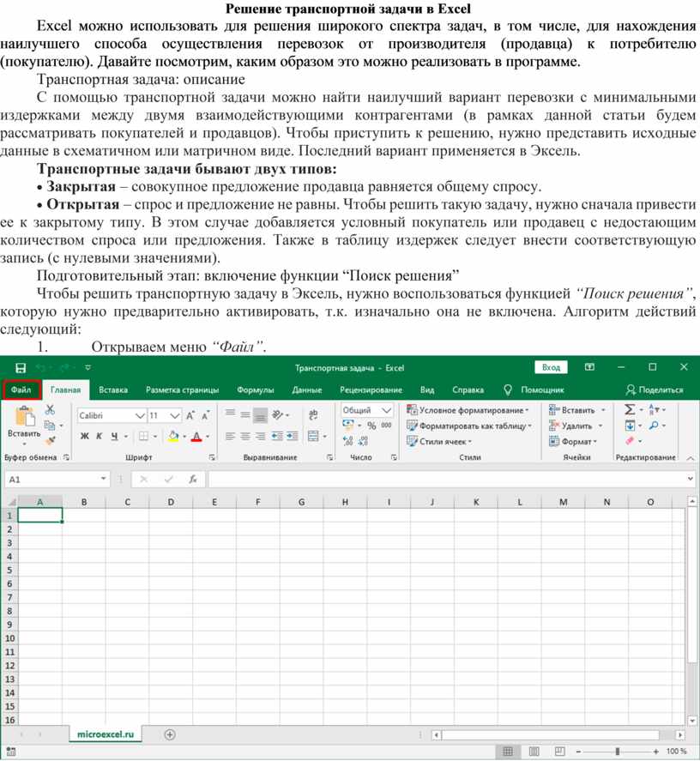Image resolution: width=700 pixels, height=761 pixels.
Task: Open the Шрифт dialog launcher
Action: click(212, 457)
